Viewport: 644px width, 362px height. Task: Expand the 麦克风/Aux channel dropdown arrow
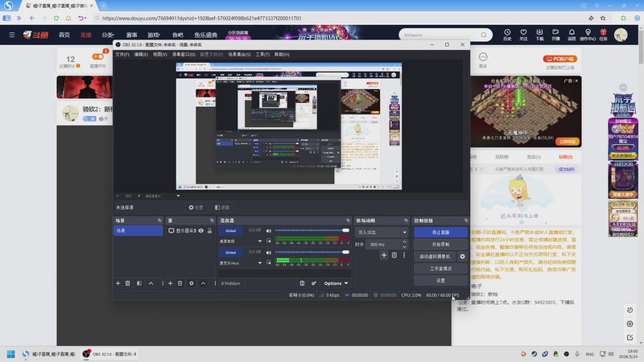(259, 263)
